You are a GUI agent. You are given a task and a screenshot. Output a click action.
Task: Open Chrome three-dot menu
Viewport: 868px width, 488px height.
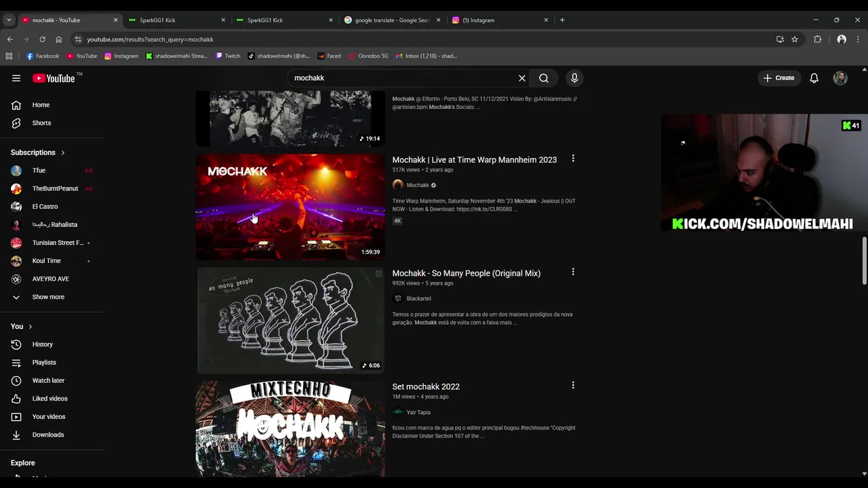point(858,39)
